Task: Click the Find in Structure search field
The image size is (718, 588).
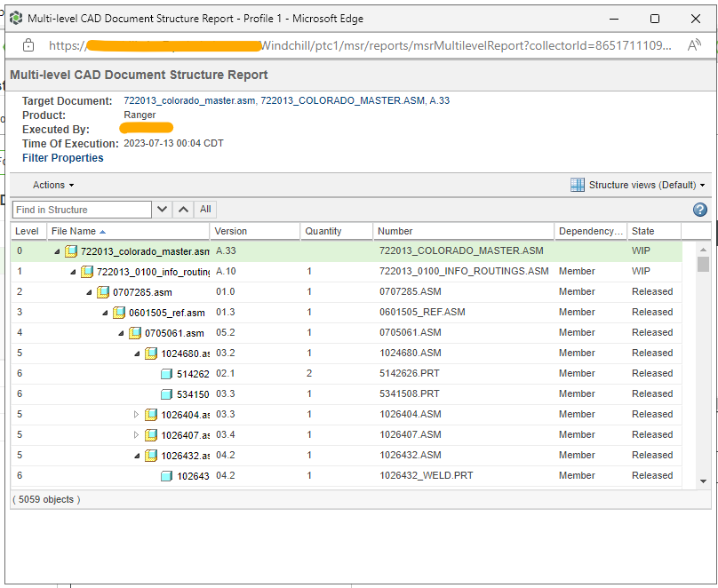Action: point(82,210)
